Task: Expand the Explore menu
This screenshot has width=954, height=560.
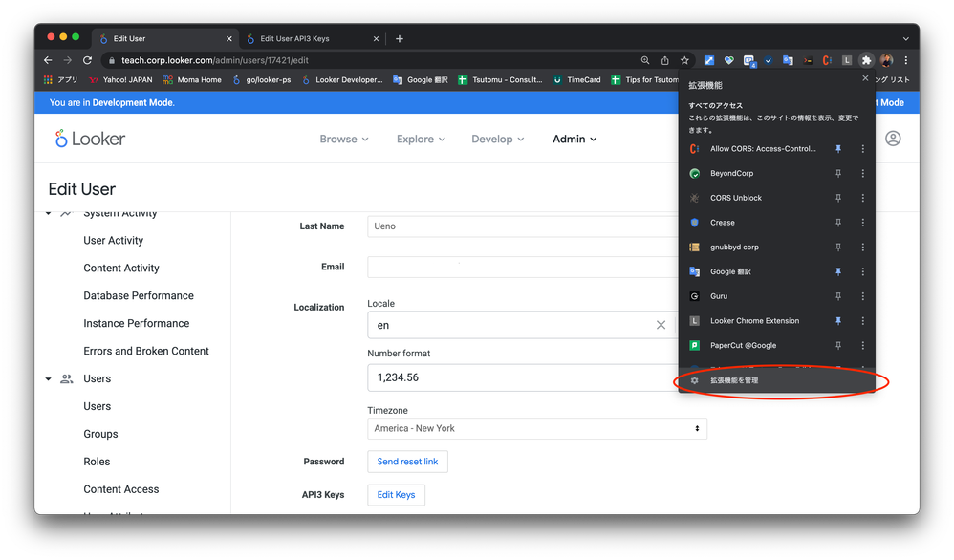Action: [421, 139]
